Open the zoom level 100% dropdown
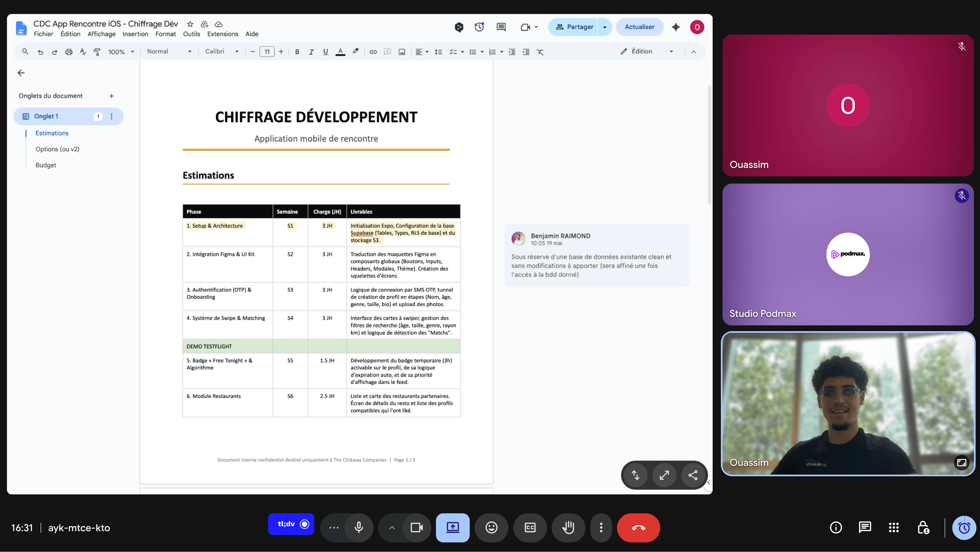The image size is (980, 552). [121, 52]
